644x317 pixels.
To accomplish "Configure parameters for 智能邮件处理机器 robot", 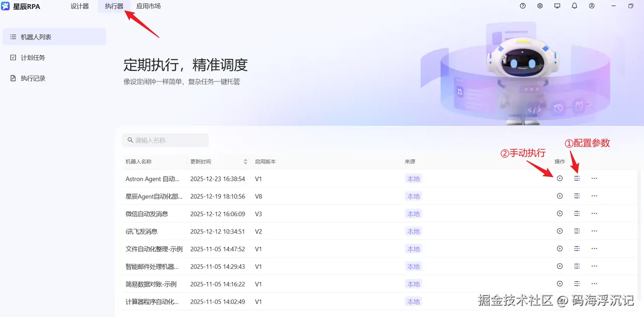I will point(577,266).
